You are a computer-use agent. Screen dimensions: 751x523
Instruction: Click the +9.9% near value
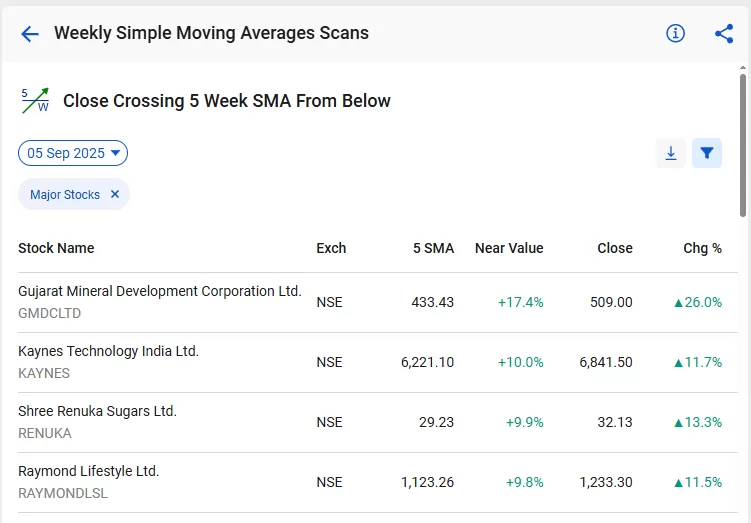[524, 422]
